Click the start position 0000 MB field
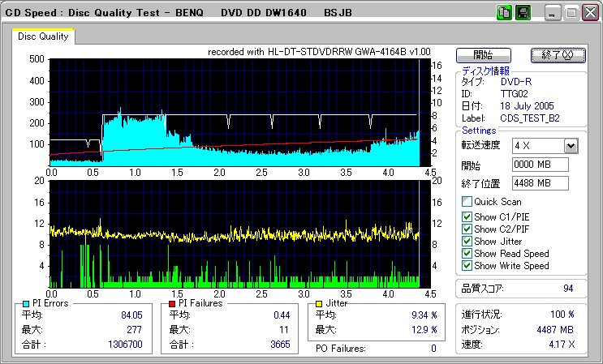The width and height of the screenshot is (603, 364). click(540, 165)
